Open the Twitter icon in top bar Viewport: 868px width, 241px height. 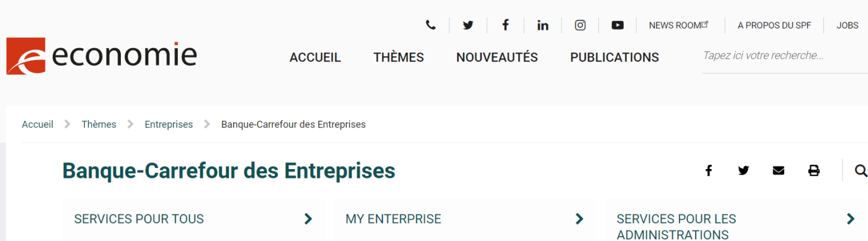468,25
